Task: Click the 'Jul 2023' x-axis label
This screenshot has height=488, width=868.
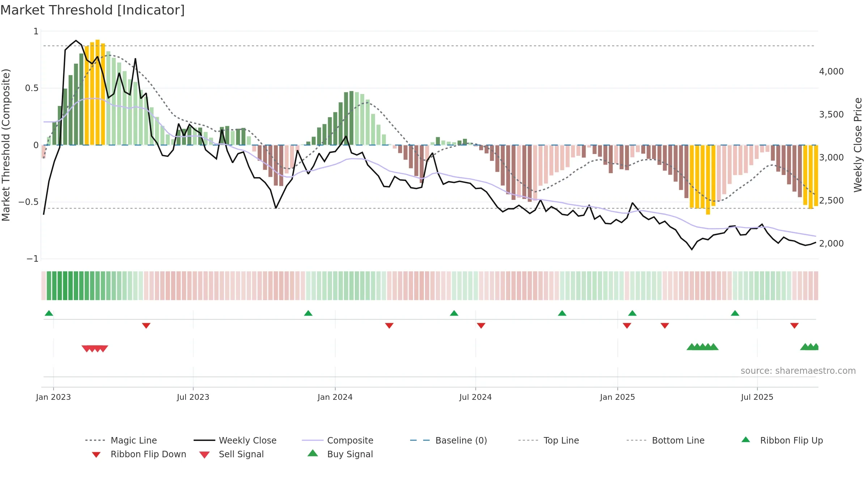Action: (193, 397)
